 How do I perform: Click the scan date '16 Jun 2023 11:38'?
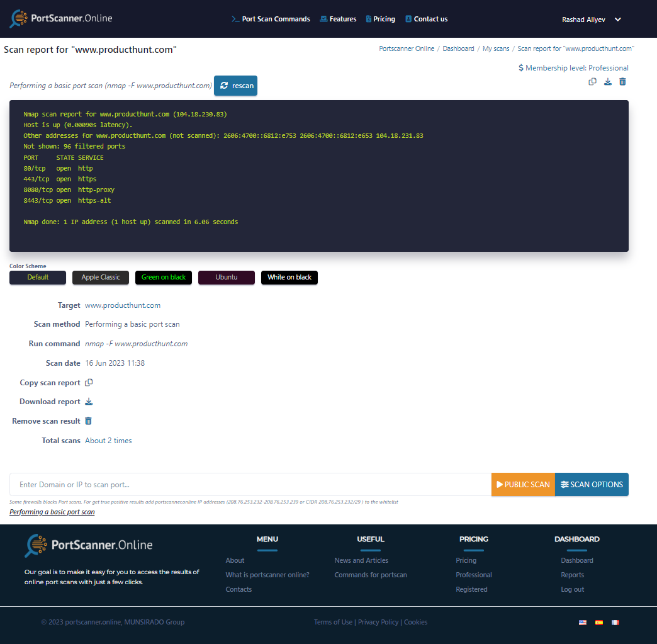(115, 363)
